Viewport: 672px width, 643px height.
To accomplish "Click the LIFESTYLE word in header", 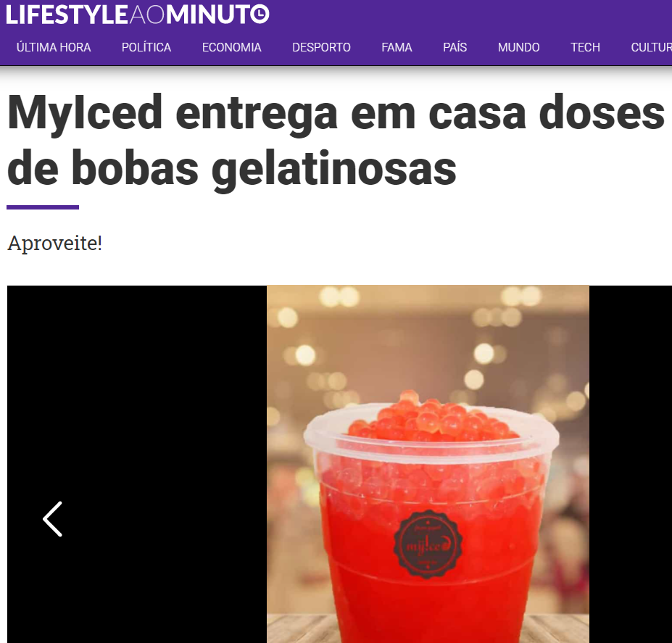I will [x=67, y=14].
